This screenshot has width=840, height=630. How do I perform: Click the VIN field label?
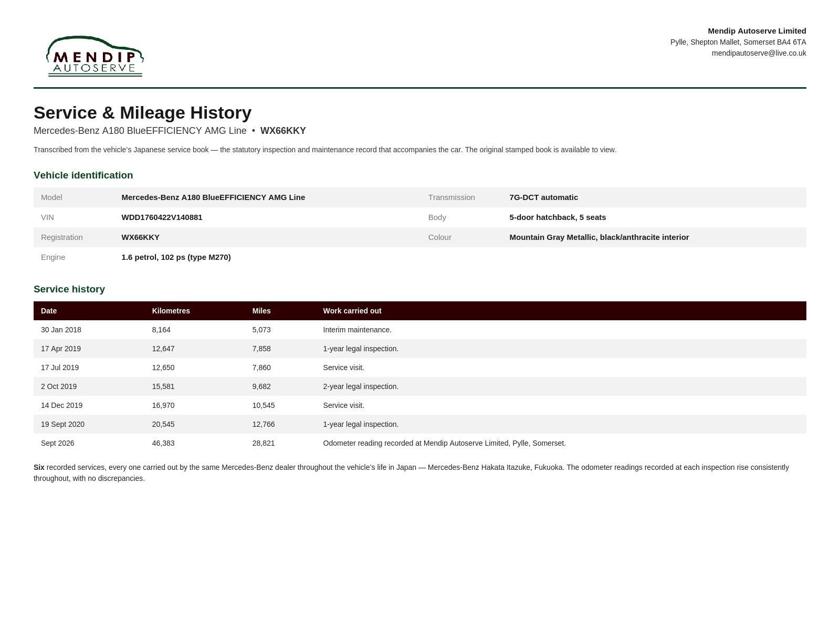pyautogui.click(x=47, y=217)
